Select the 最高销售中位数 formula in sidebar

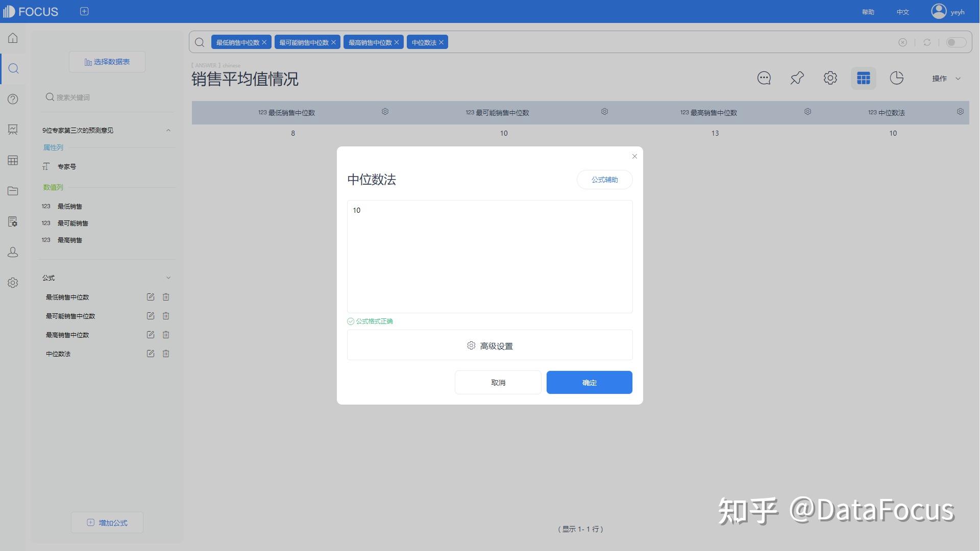[67, 335]
